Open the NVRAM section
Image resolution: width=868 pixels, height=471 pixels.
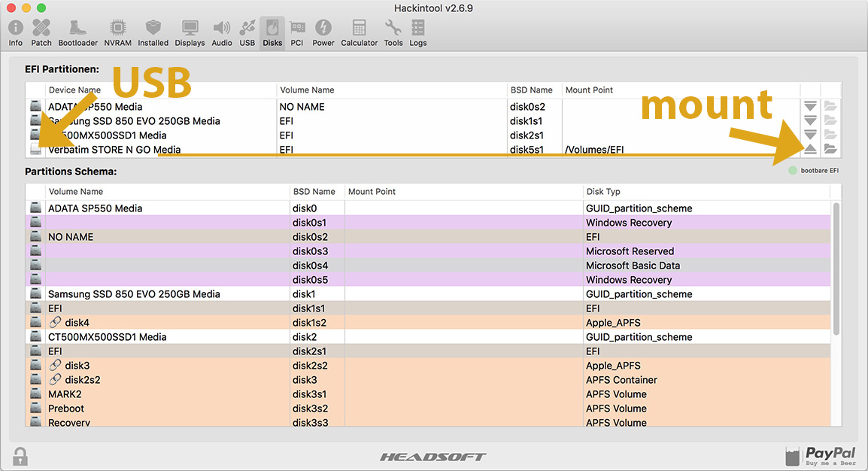117,33
